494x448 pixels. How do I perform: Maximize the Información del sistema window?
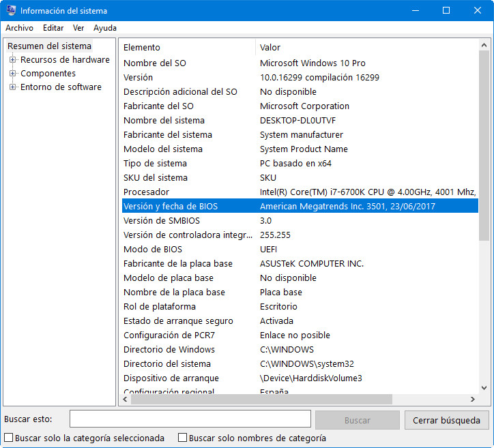point(446,10)
